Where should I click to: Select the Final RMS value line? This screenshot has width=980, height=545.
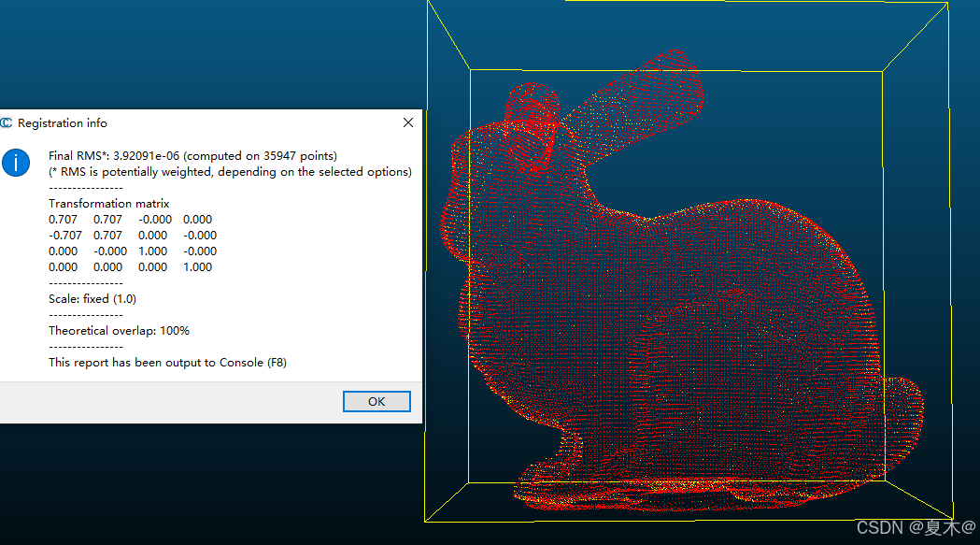[x=192, y=156]
